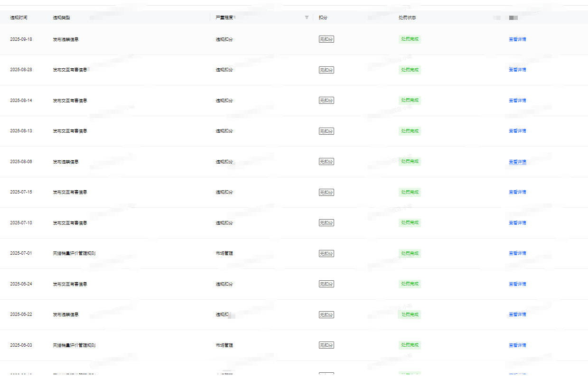View details of the 2025-08-14 violation
Image resolution: width=588 pixels, height=378 pixels.
coord(517,101)
